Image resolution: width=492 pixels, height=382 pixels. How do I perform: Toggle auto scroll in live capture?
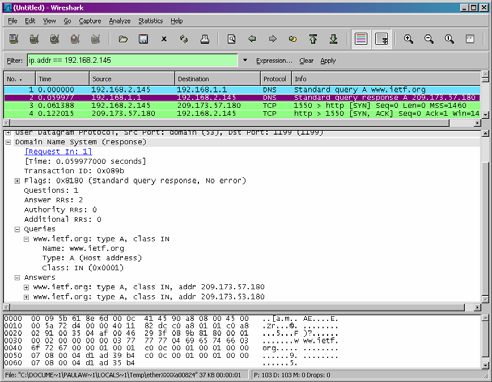(382, 39)
